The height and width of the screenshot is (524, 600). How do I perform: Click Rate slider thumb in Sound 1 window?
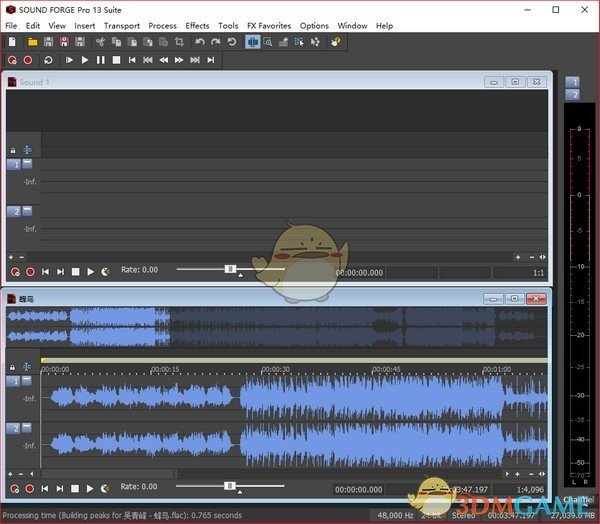(x=230, y=269)
